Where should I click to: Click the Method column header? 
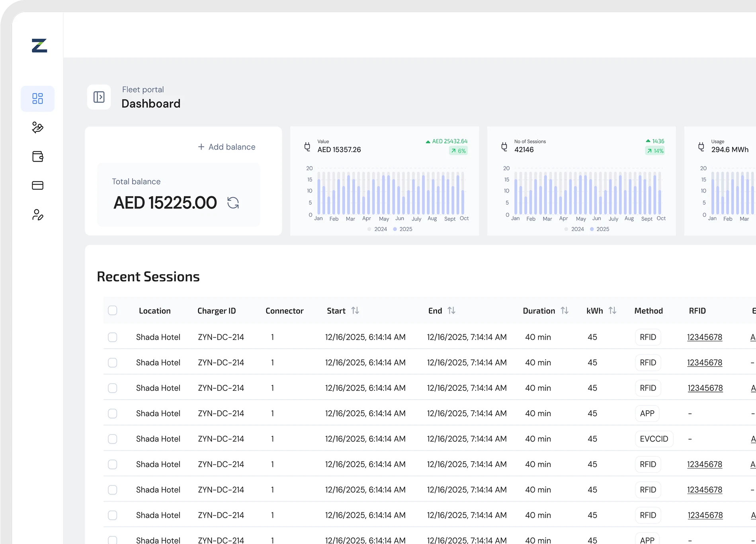[x=649, y=311]
